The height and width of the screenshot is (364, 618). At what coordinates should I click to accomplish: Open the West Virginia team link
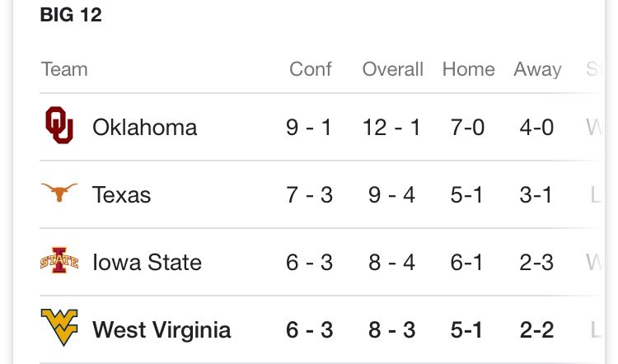pos(162,329)
